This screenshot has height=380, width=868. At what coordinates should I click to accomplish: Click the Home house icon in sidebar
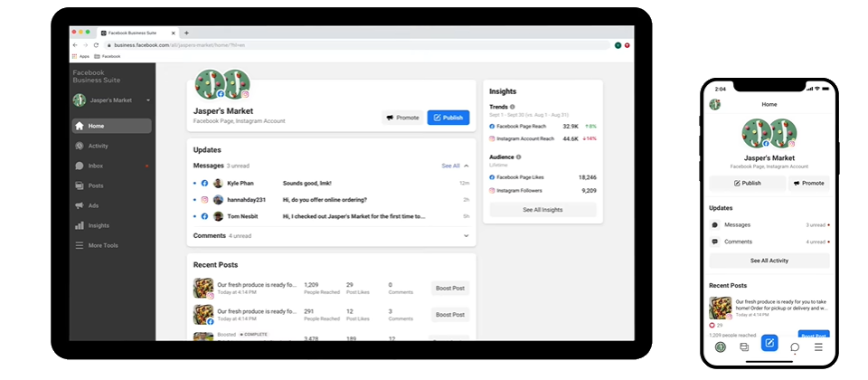[x=80, y=126]
